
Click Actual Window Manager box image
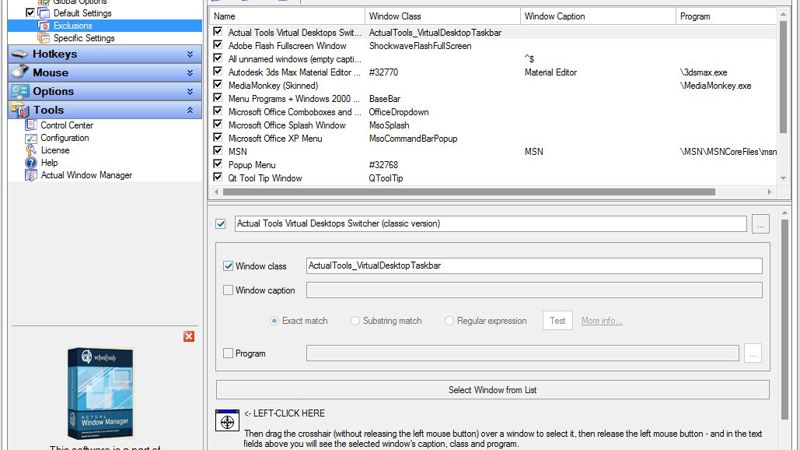tap(101, 392)
